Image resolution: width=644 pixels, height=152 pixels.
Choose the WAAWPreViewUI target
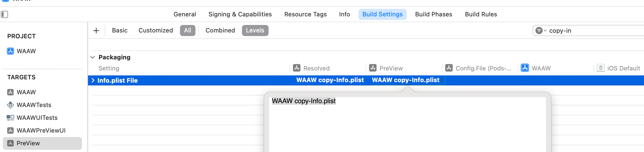coord(41,130)
